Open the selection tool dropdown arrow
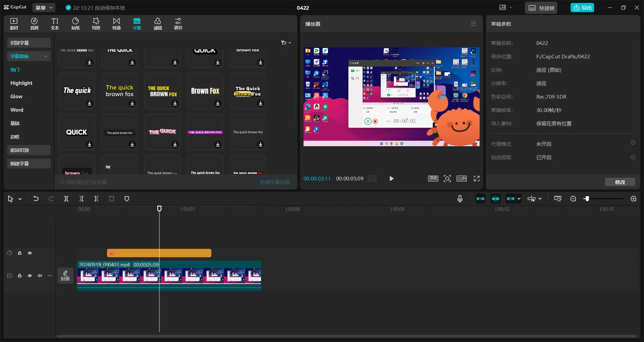644x342 pixels. (x=20, y=199)
